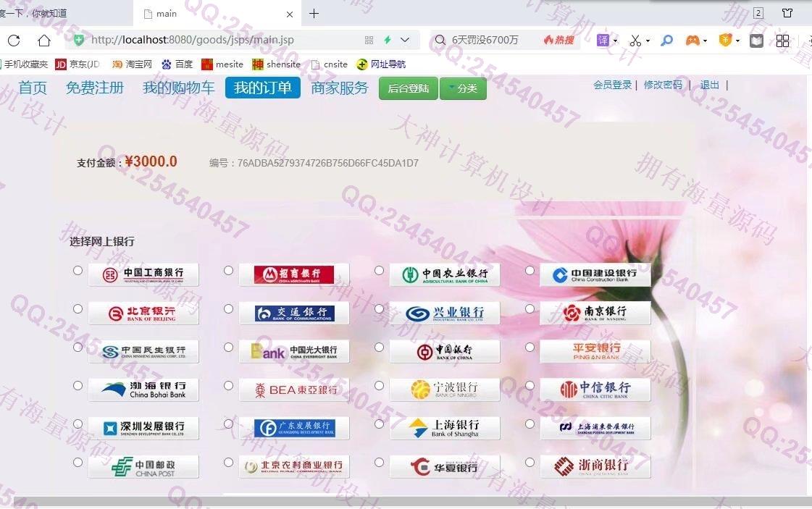Viewport: 812px width, 509px height.
Task: Open the 网址导航 bookmark
Action: click(381, 64)
